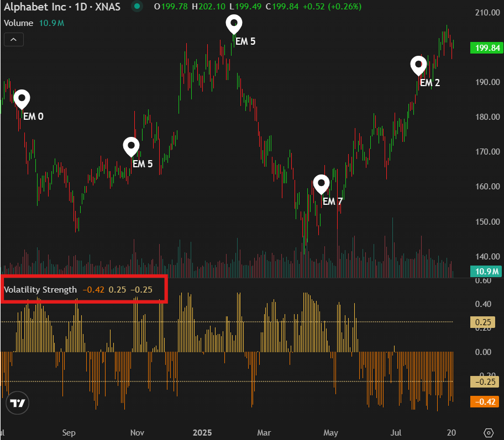Click the 210.00 price axis label

point(487,13)
